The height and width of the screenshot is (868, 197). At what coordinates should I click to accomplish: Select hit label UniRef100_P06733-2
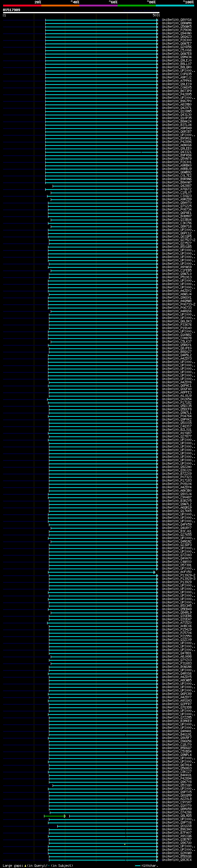point(179,304)
